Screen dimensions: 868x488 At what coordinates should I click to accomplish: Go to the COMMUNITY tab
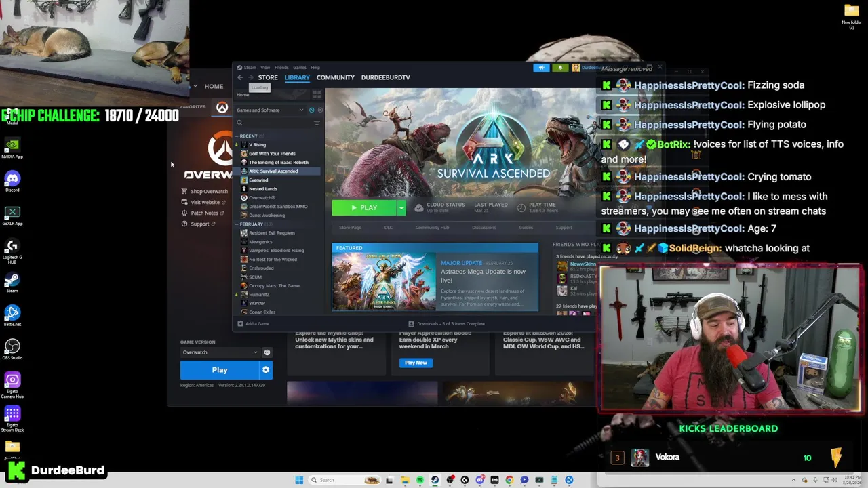[335, 77]
